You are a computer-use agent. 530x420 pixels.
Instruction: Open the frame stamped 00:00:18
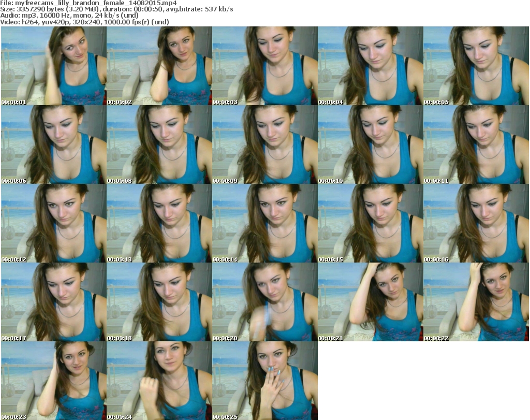pyautogui.click(x=159, y=302)
